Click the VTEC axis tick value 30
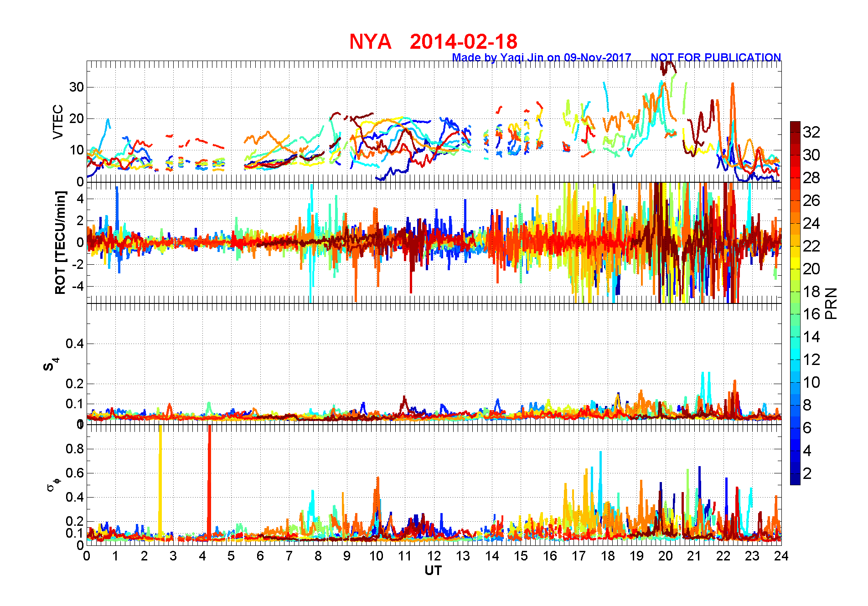868x606 pixels. point(76,87)
